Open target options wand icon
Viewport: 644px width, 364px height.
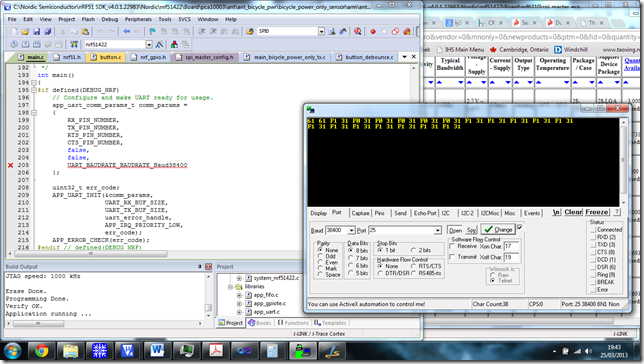[x=159, y=44]
